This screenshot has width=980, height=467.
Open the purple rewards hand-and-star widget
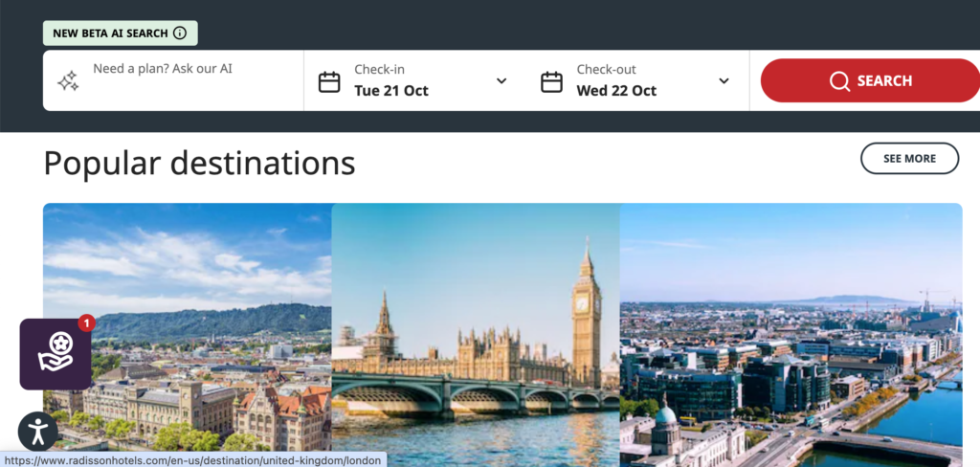(x=56, y=354)
